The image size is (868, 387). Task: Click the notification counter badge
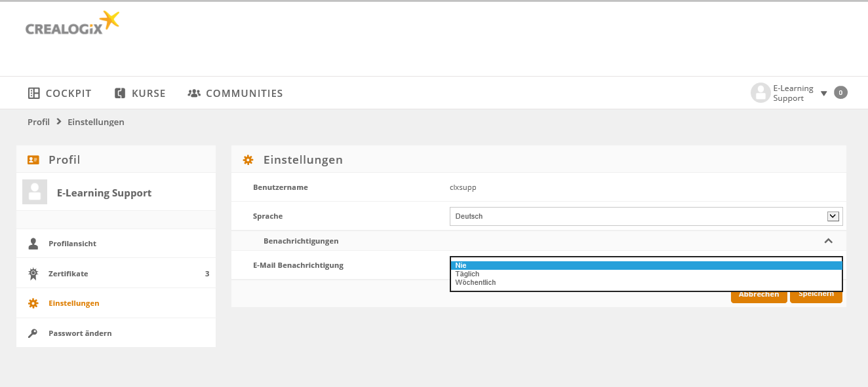[840, 93]
